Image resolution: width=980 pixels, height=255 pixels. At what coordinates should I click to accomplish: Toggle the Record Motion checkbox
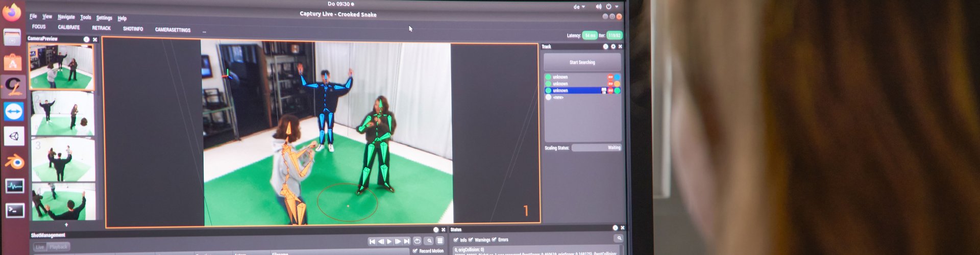[415, 250]
